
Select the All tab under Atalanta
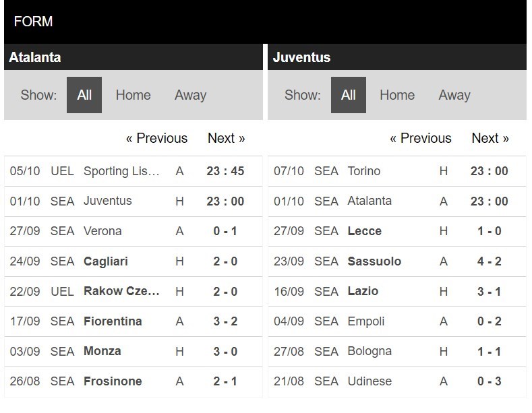click(x=84, y=95)
